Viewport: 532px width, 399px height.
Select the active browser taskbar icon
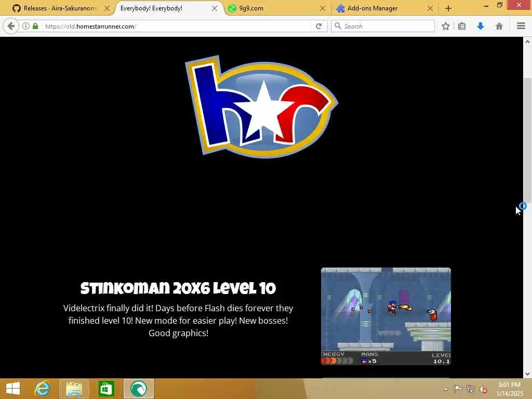click(138, 389)
